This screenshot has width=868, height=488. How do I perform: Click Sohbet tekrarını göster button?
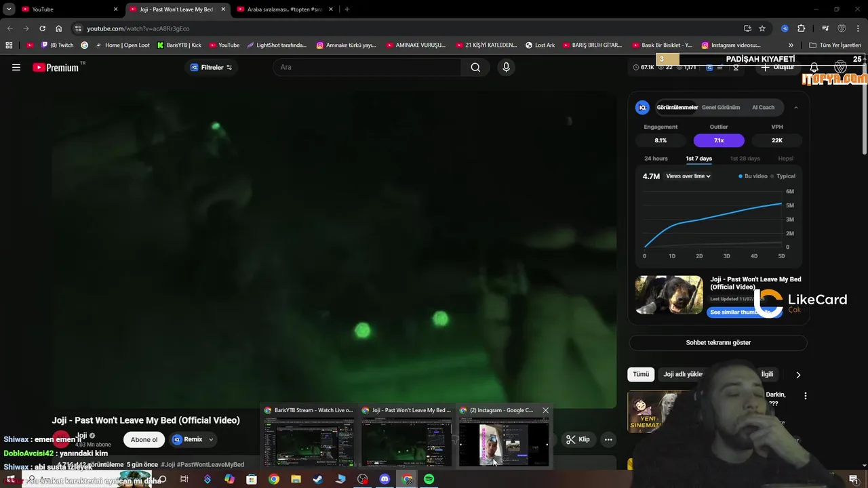718,343
